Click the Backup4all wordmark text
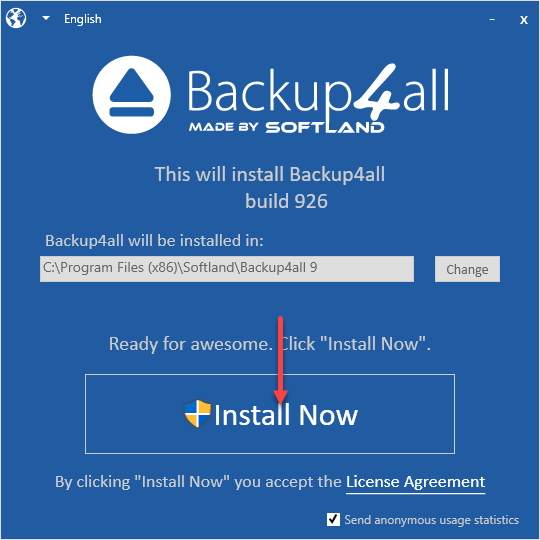The width and height of the screenshot is (540, 540). click(319, 91)
